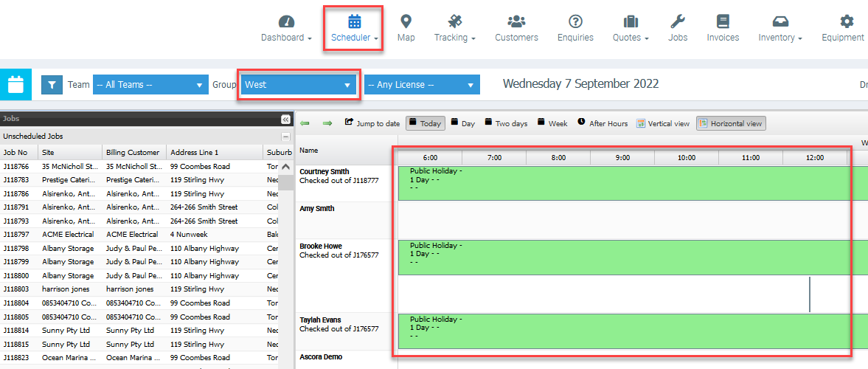
Task: Go to previous day with left arrow
Action: coord(305,123)
